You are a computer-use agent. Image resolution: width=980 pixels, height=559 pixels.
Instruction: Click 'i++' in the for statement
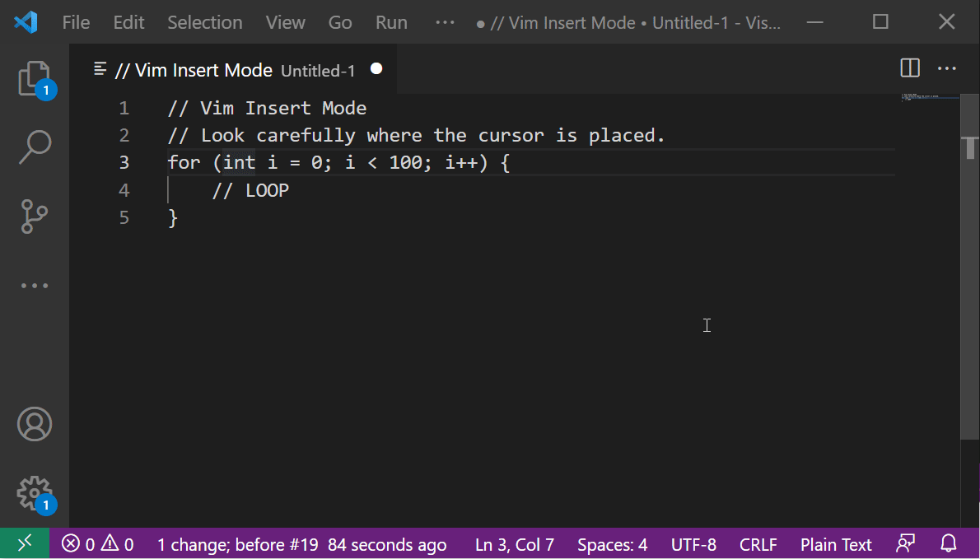pyautogui.click(x=461, y=162)
